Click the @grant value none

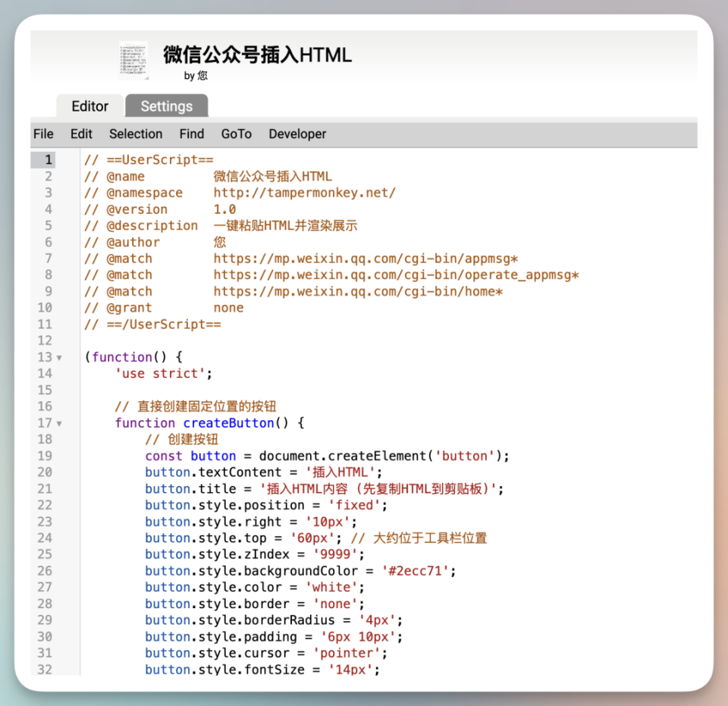coord(228,308)
